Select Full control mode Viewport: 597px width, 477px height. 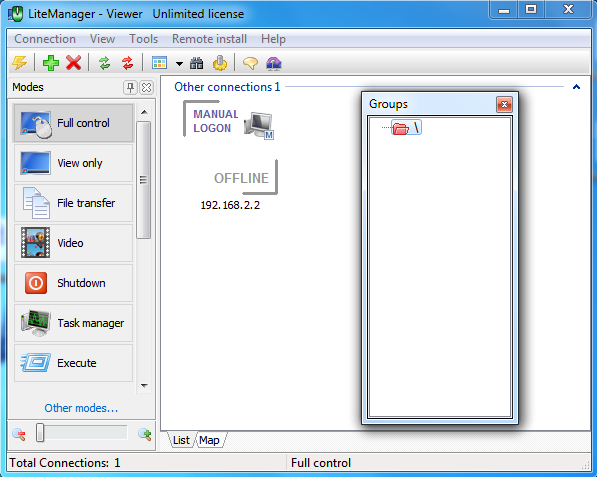coord(73,123)
